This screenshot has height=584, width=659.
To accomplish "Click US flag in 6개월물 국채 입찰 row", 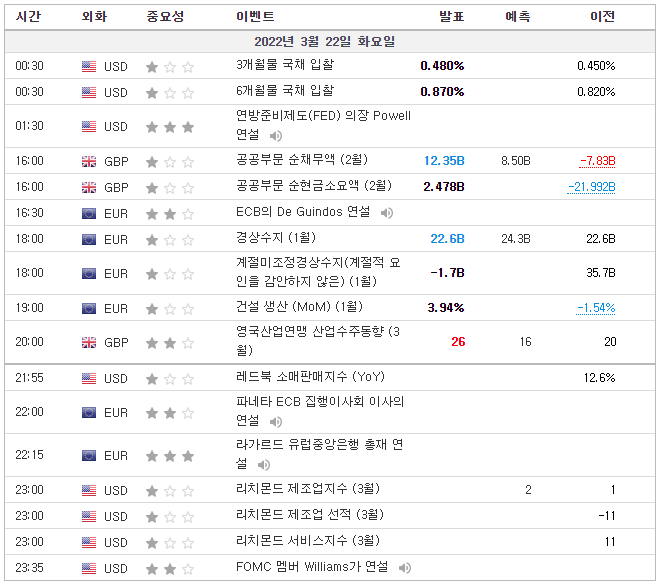I will coord(89,92).
